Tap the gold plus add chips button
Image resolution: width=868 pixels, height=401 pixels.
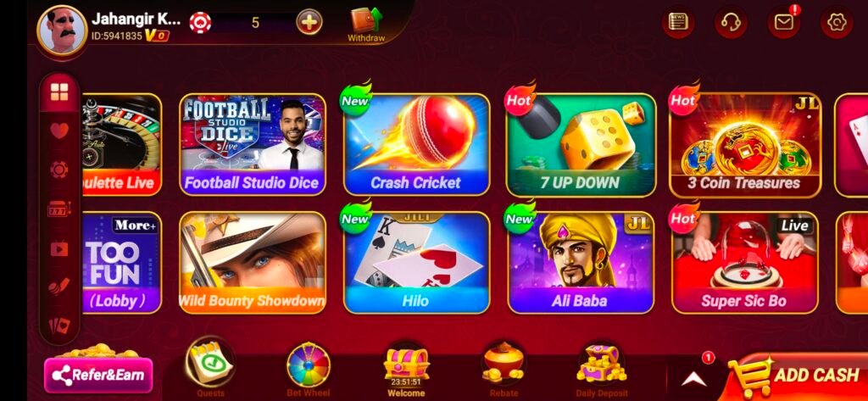[309, 23]
